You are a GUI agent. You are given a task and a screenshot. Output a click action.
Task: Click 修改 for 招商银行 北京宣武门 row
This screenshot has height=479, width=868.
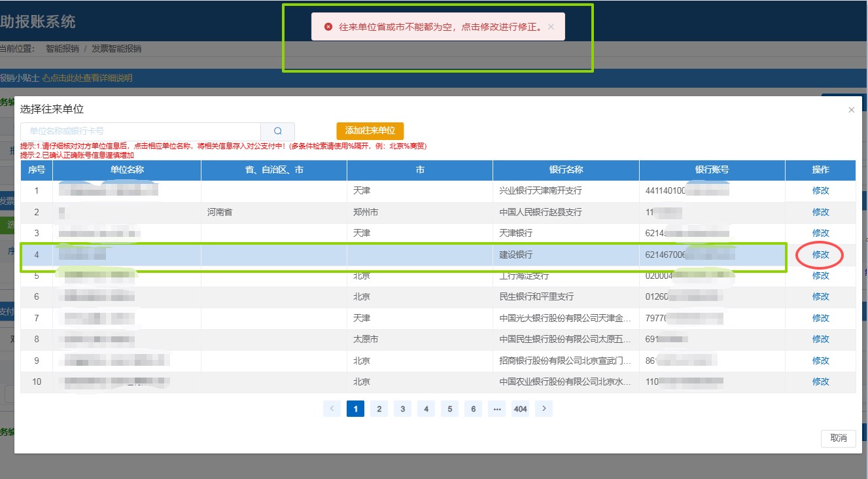tap(820, 361)
